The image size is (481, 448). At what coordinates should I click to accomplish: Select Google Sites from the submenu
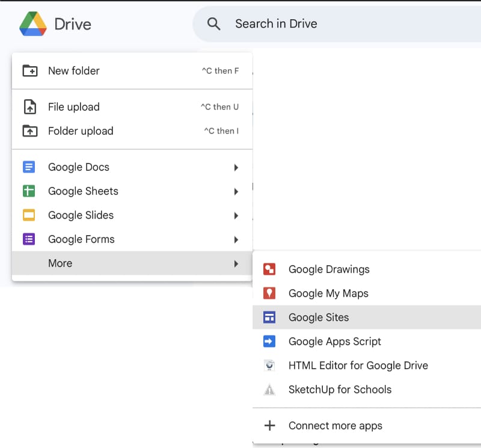pos(319,318)
